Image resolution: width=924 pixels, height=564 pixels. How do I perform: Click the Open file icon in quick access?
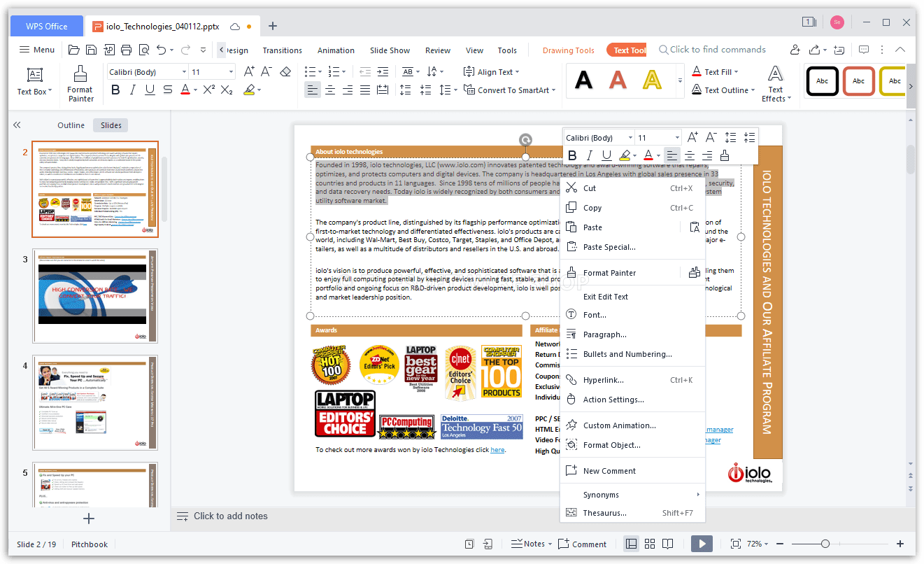73,50
